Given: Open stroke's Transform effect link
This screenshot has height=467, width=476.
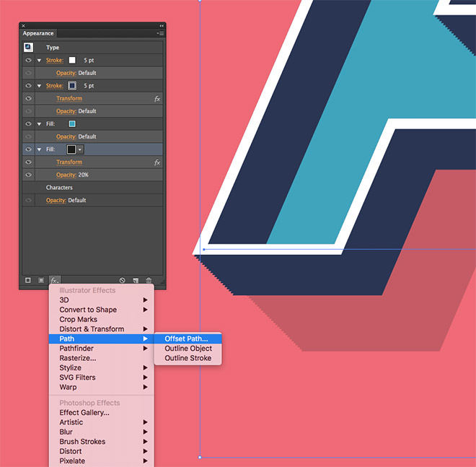Looking at the screenshot, I should coord(69,98).
